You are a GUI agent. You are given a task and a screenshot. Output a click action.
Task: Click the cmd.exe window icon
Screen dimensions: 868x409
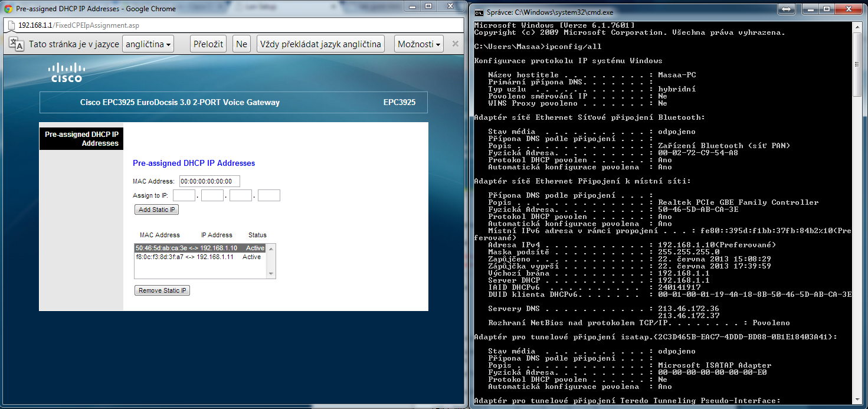coord(479,12)
